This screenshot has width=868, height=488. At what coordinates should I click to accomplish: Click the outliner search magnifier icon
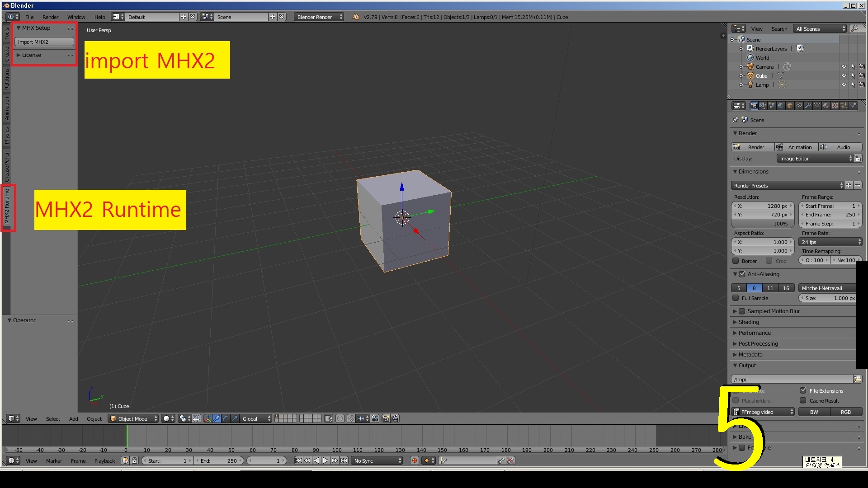click(x=854, y=28)
